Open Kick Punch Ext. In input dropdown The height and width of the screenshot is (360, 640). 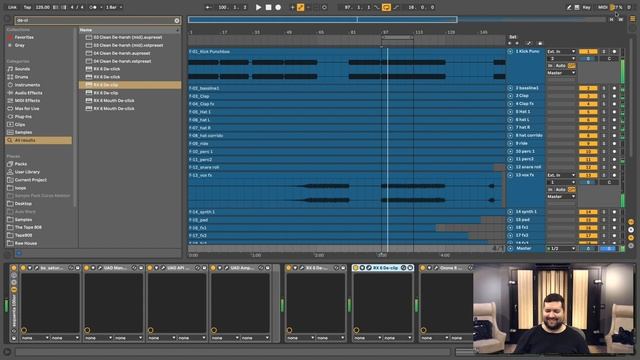(561, 51)
